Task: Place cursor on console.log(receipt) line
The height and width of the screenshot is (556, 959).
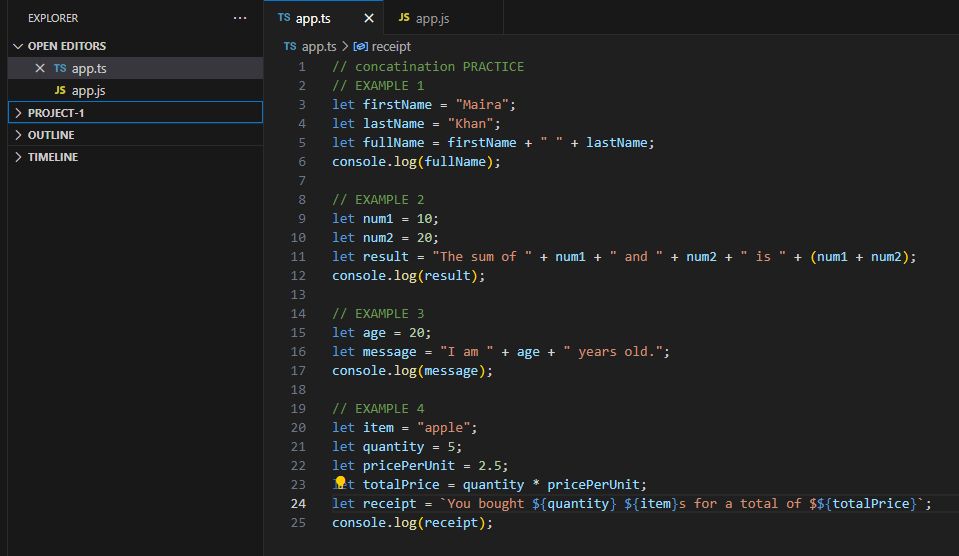Action: (412, 523)
